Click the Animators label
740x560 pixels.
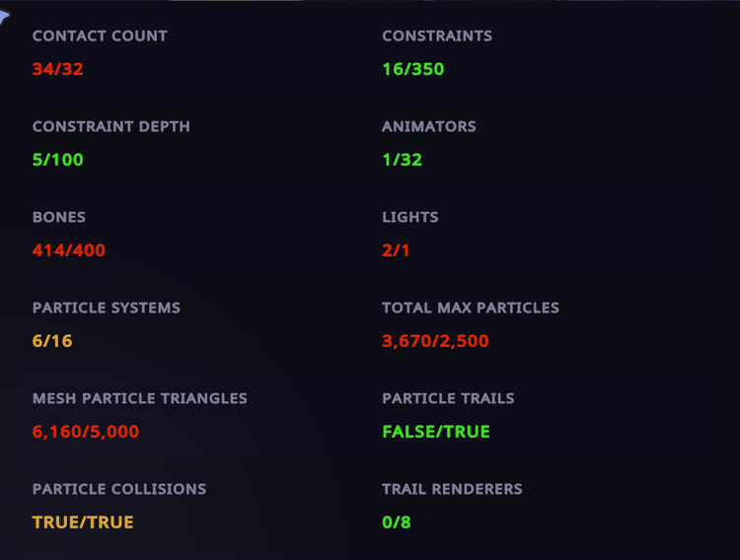(429, 126)
